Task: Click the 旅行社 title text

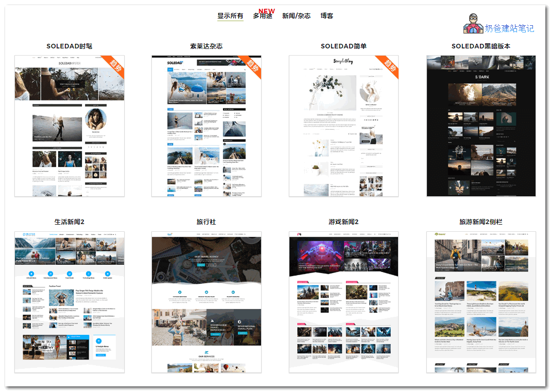Action: (206, 222)
